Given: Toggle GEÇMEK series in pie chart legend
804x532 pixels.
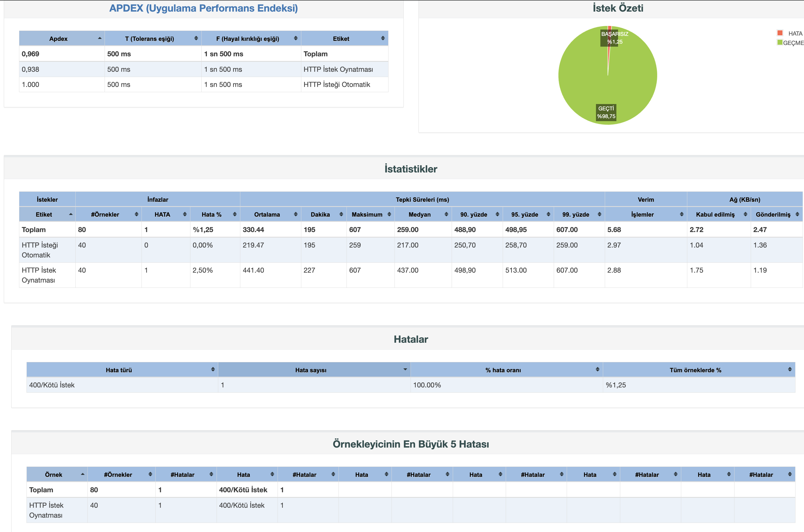Looking at the screenshot, I should coord(780,43).
